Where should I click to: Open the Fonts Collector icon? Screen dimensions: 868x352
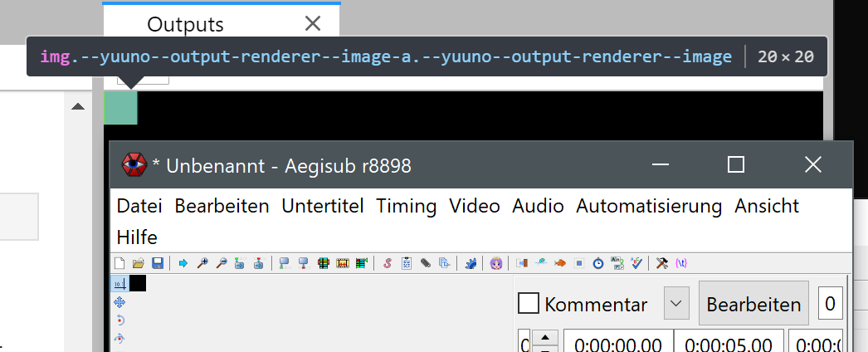(x=444, y=263)
